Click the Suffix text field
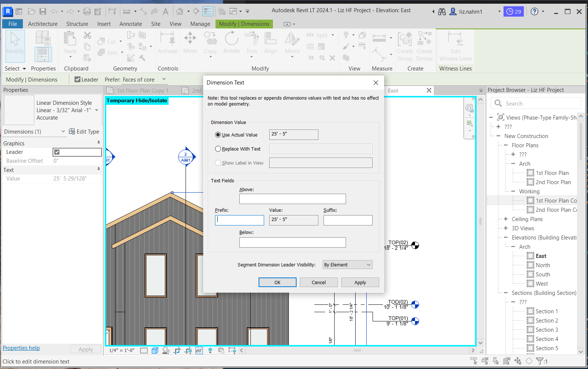The image size is (588, 369). (x=347, y=220)
